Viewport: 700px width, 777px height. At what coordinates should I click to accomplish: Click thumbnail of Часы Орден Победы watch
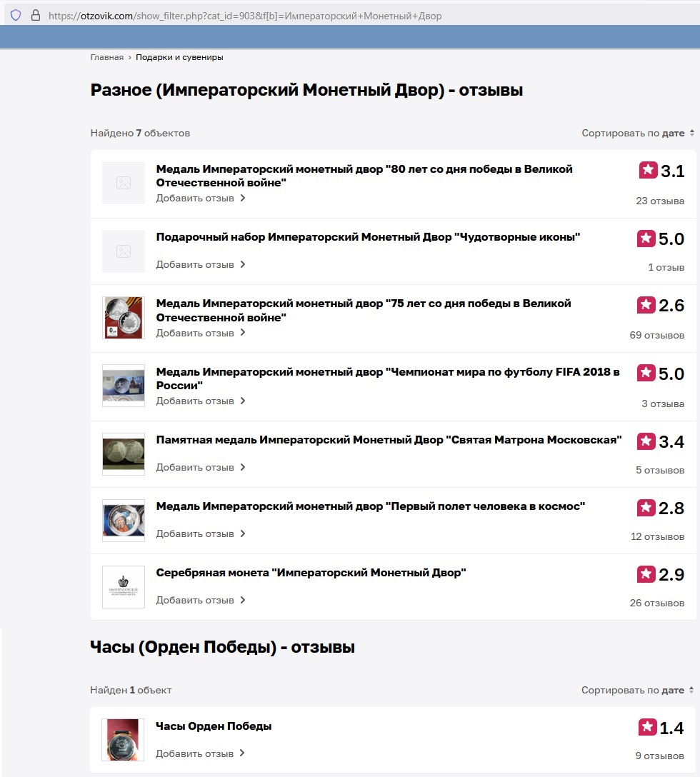pyautogui.click(x=123, y=740)
